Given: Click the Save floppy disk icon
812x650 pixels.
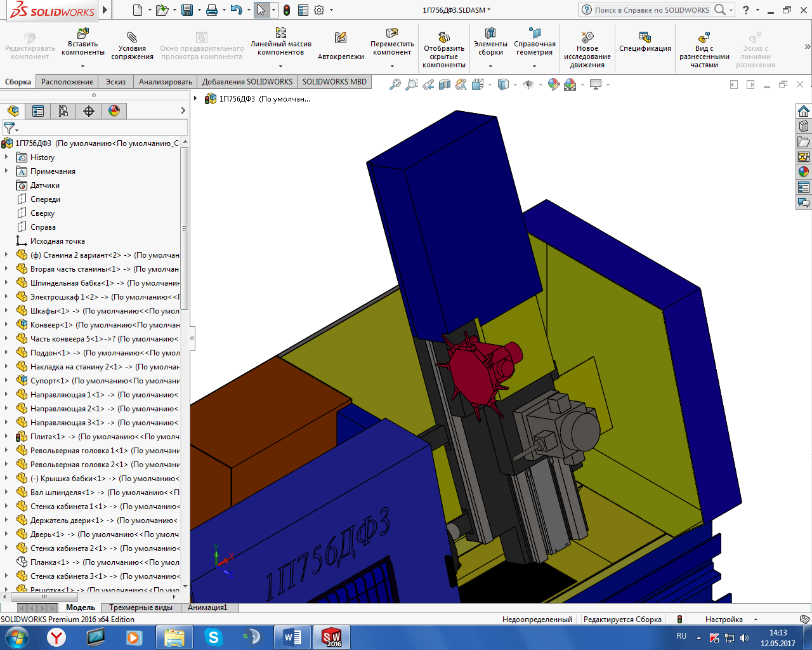Looking at the screenshot, I should coord(187,10).
